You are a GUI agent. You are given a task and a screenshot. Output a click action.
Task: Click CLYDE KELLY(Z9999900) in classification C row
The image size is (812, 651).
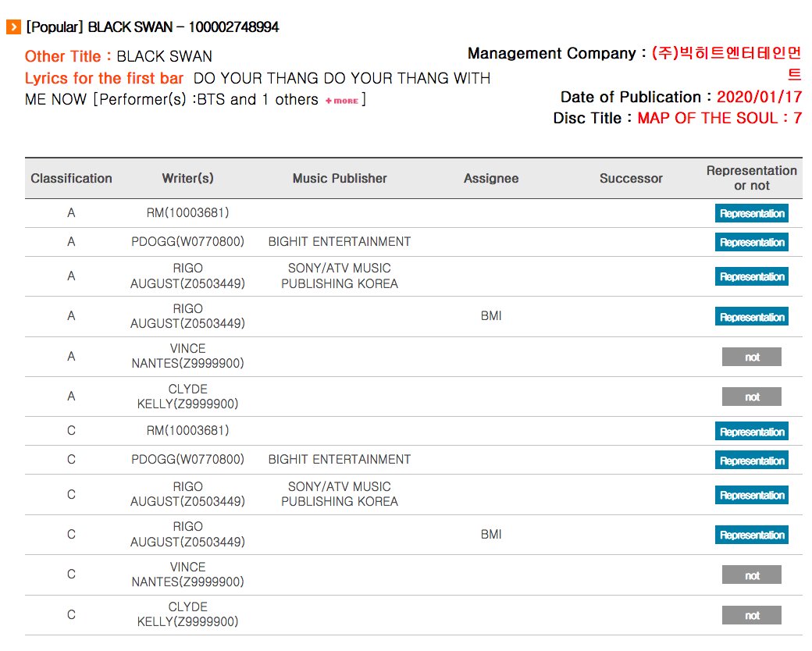click(187, 614)
